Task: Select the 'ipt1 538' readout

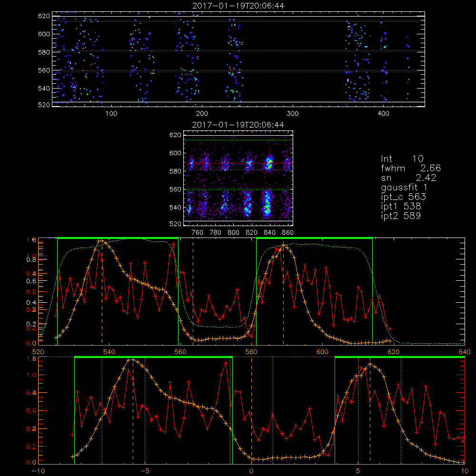Action: tap(401, 207)
